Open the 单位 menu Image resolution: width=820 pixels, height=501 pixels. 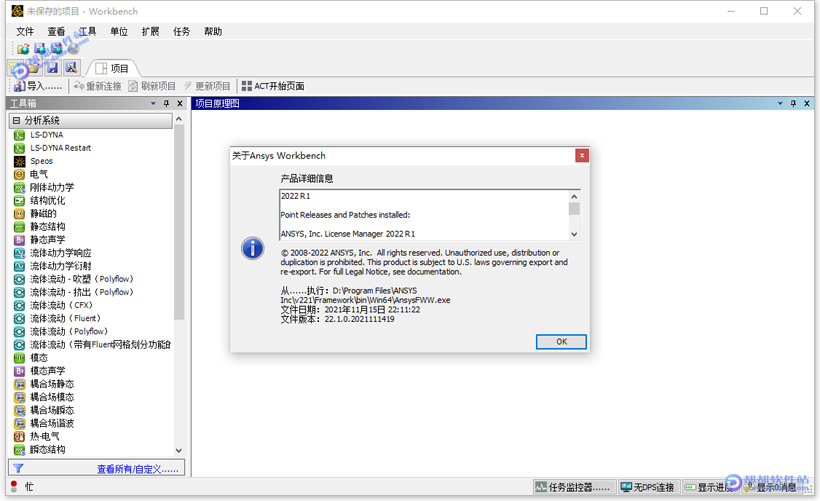(x=119, y=31)
